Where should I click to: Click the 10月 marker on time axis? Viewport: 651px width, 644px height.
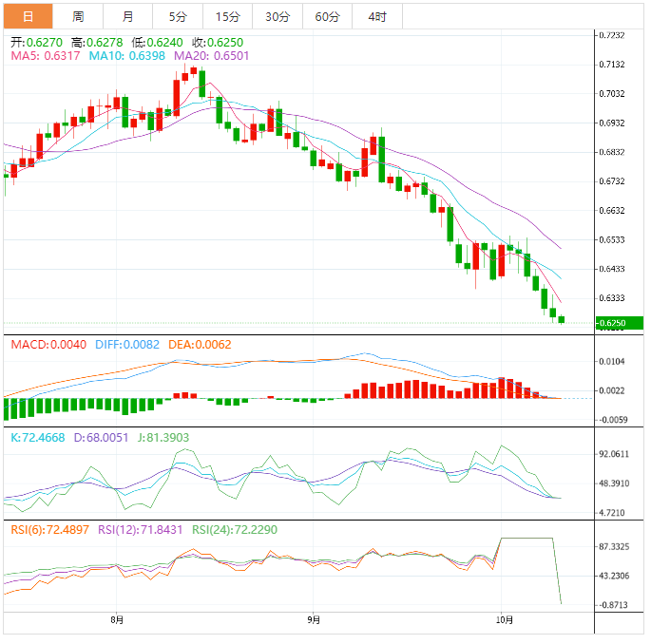[504, 621]
